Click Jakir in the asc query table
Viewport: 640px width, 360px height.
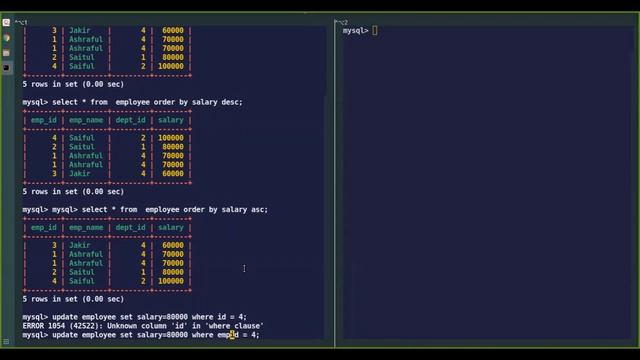[80, 245]
